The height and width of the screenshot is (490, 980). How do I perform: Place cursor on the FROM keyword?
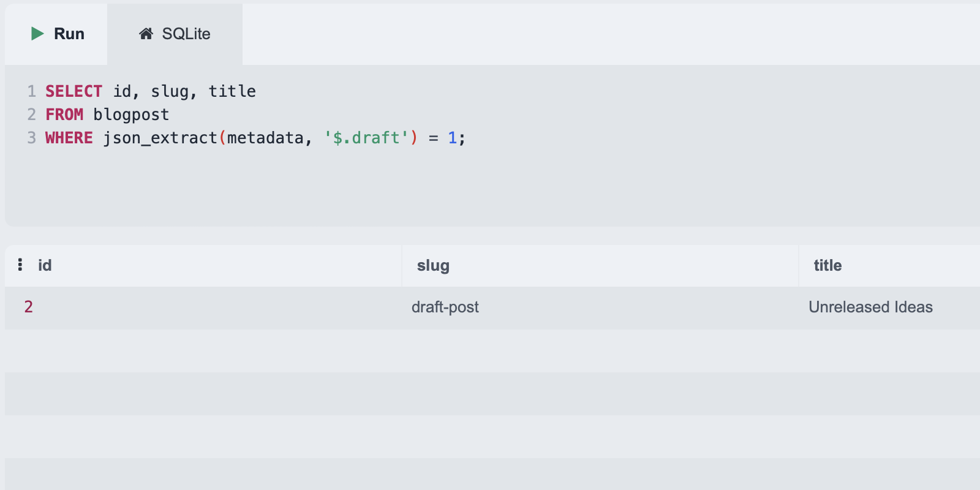pyautogui.click(x=64, y=115)
